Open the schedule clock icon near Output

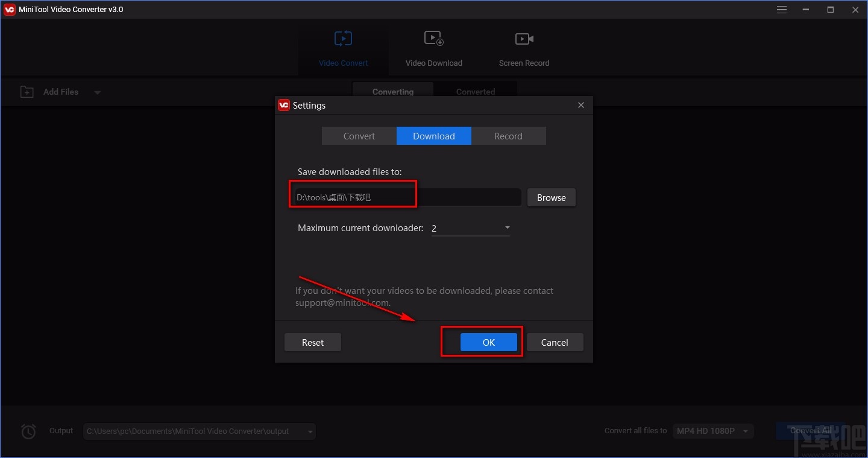tap(28, 431)
